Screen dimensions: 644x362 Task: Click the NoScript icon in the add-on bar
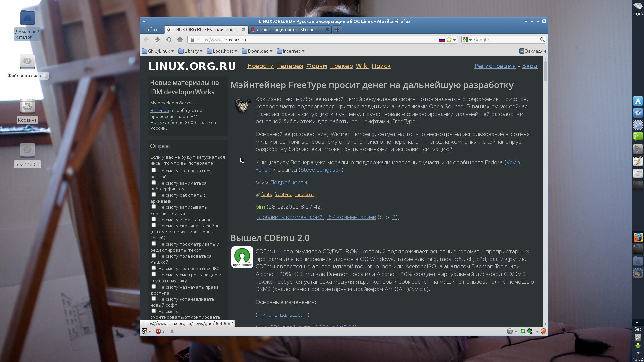145,331
